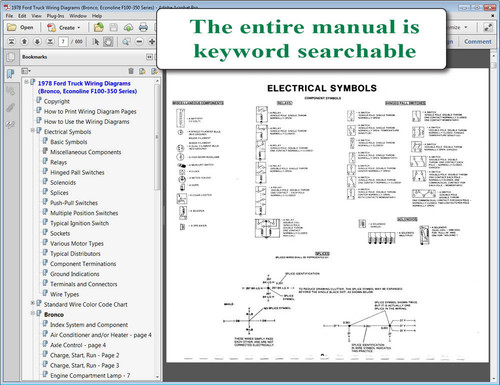Collapse the Electrical Symbols bookmark
The image size is (500, 385).
click(x=33, y=130)
